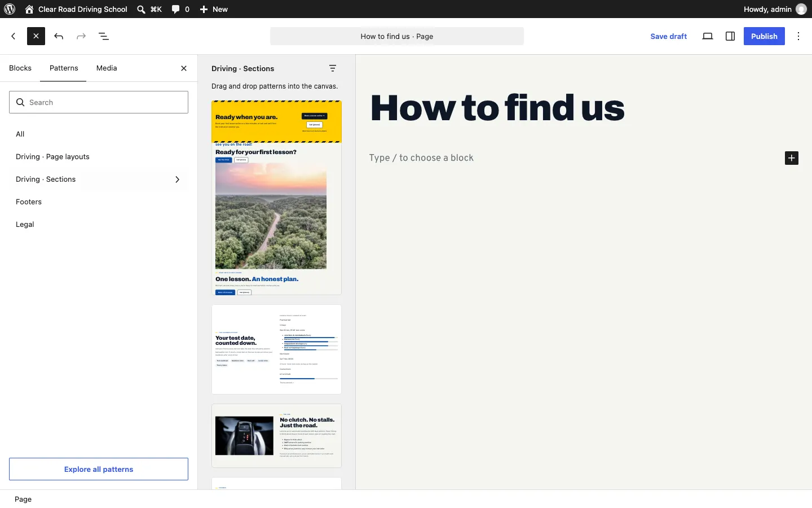Close the inserter panel

[184, 68]
